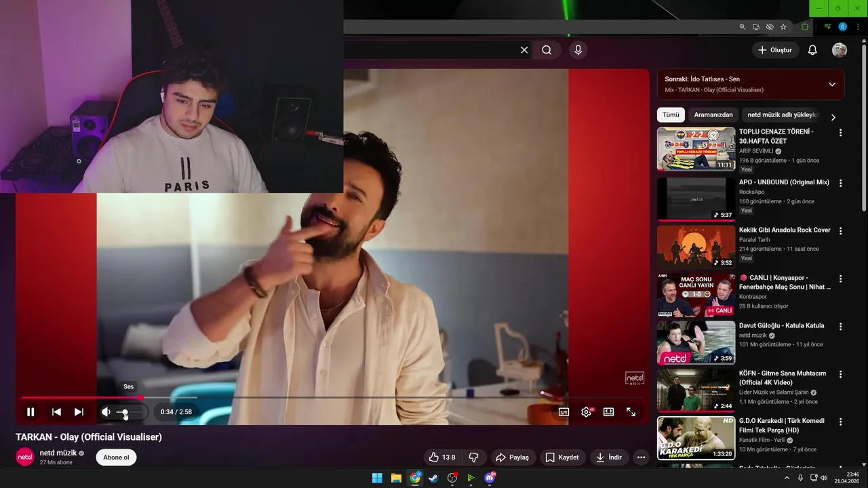
Task: Select the Aramanızdan filter chip
Action: tap(713, 115)
